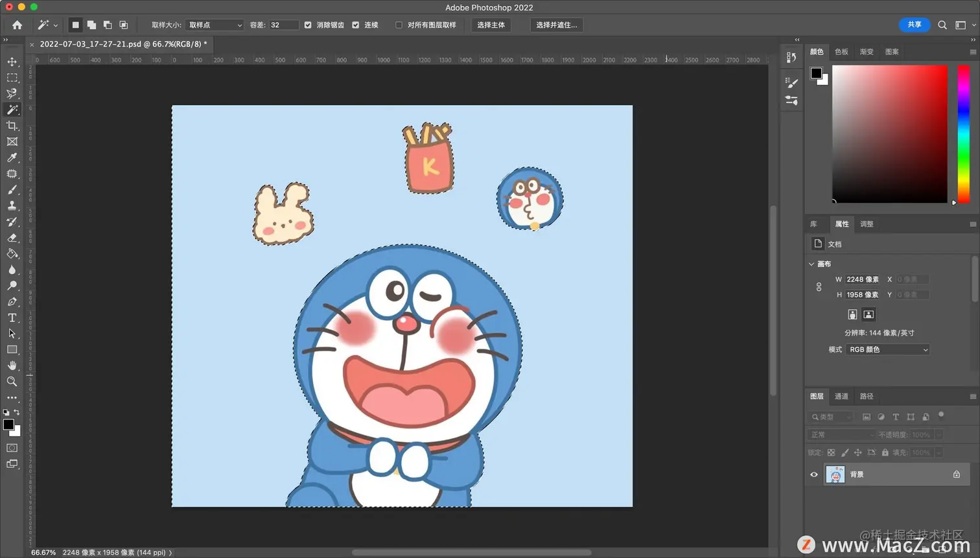Pick a color in the red color field
This screenshot has width=980, height=558.
(x=889, y=134)
